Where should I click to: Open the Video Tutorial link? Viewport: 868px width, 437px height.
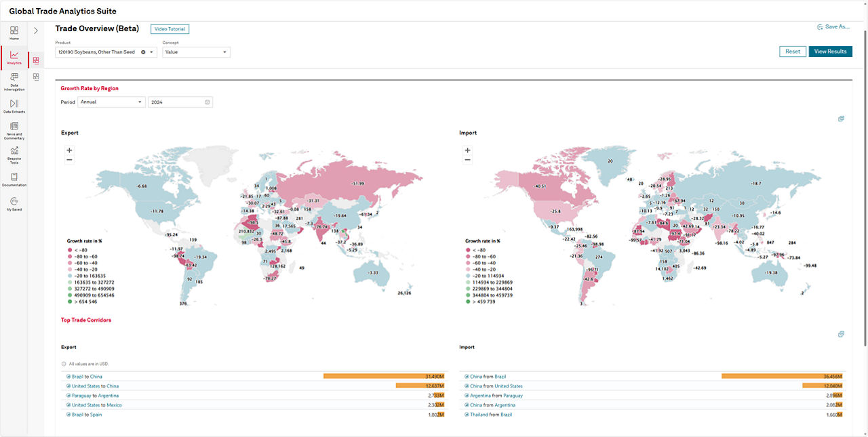coord(170,29)
